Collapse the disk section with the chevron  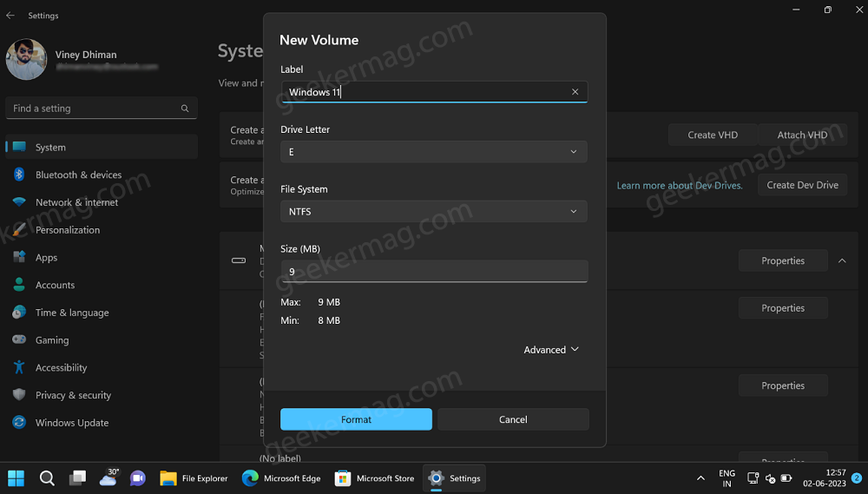pyautogui.click(x=842, y=260)
